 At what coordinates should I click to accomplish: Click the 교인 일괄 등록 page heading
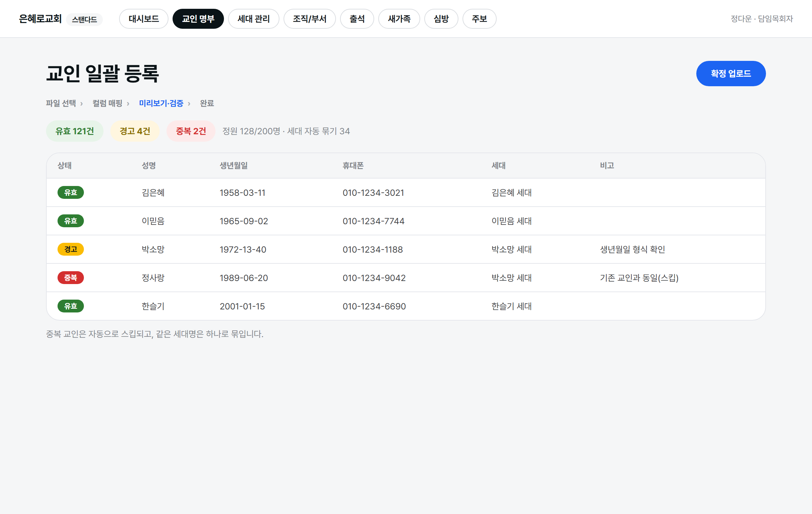pyautogui.click(x=103, y=73)
